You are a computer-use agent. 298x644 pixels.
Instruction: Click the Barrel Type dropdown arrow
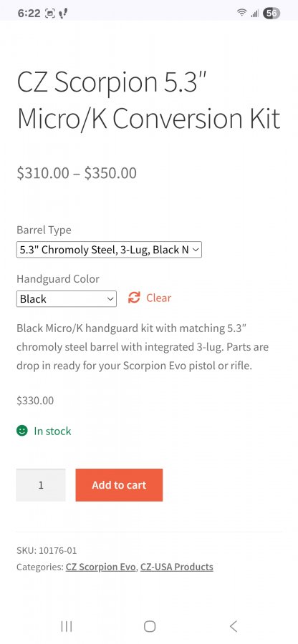[196, 249]
